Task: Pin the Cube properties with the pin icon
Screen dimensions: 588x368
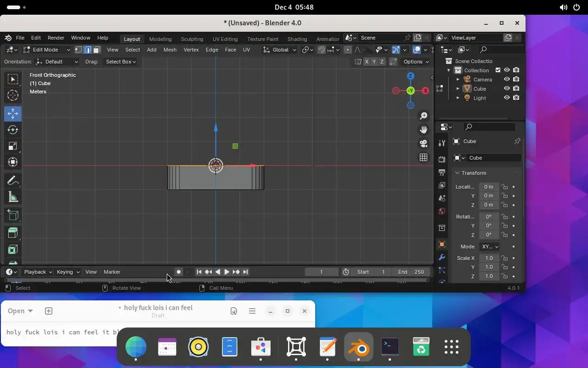Action: pos(517,141)
